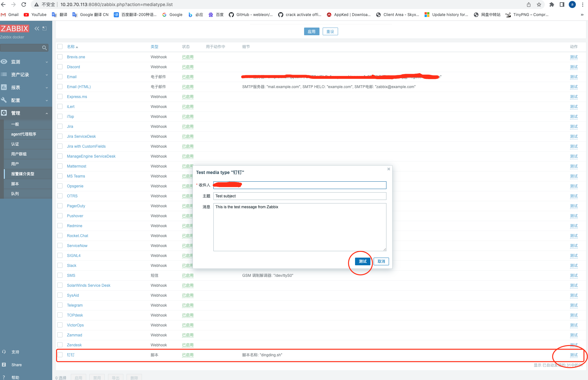
Task: Click the chart icon for 报表
Action: point(4,87)
